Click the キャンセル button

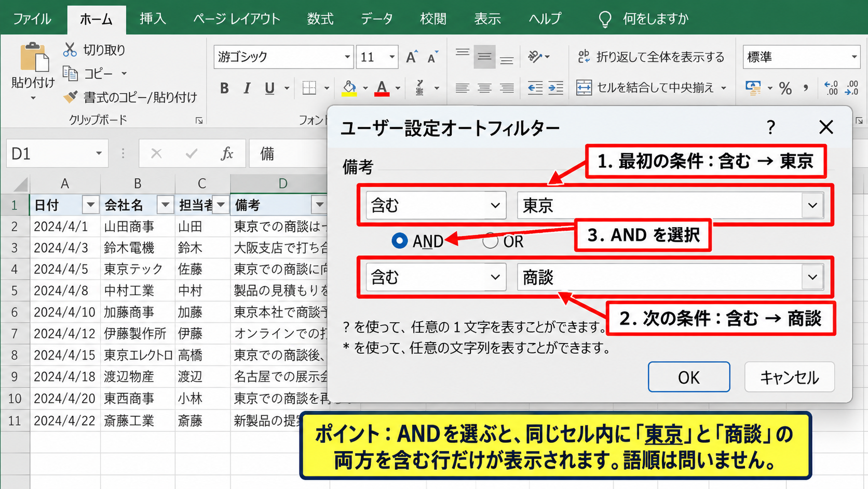coord(790,377)
